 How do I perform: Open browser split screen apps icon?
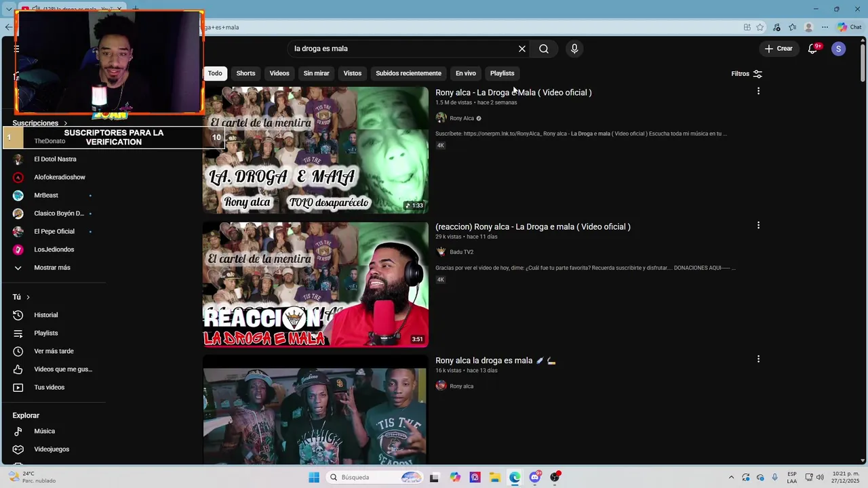pyautogui.click(x=747, y=27)
